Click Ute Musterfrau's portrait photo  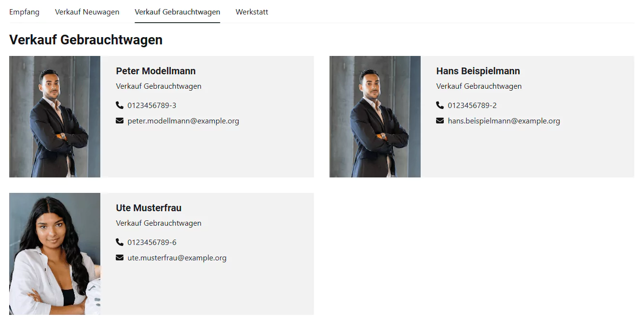click(x=55, y=254)
